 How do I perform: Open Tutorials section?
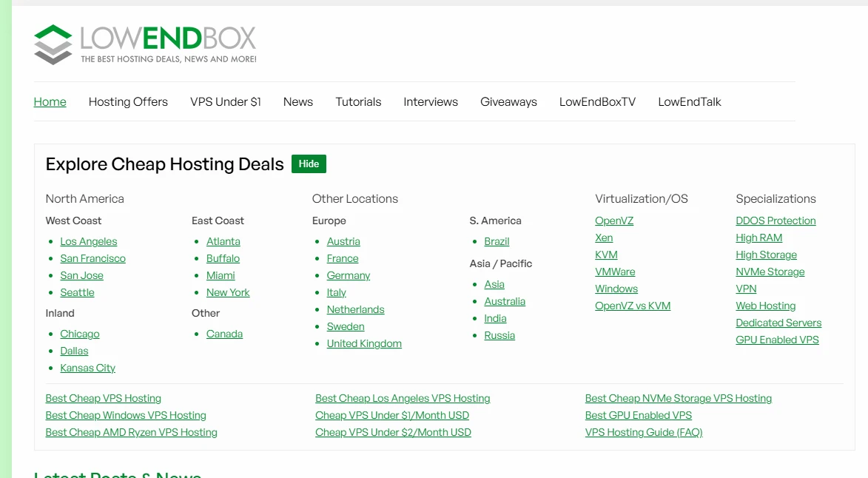358,102
